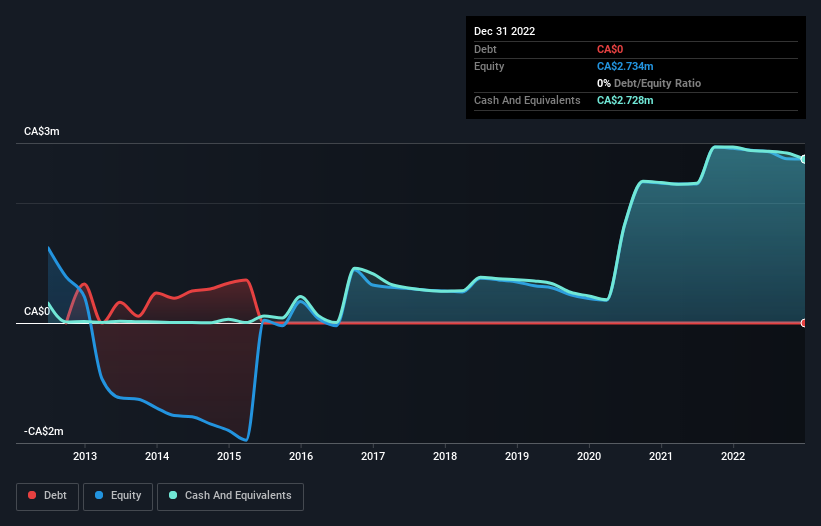
Task: Click the CA$3m y-axis label
Action: [42, 131]
